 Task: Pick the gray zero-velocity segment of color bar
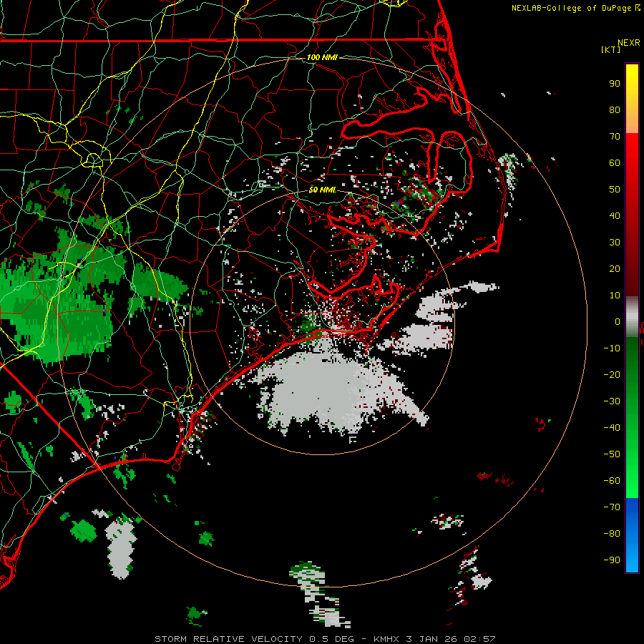coord(632,316)
